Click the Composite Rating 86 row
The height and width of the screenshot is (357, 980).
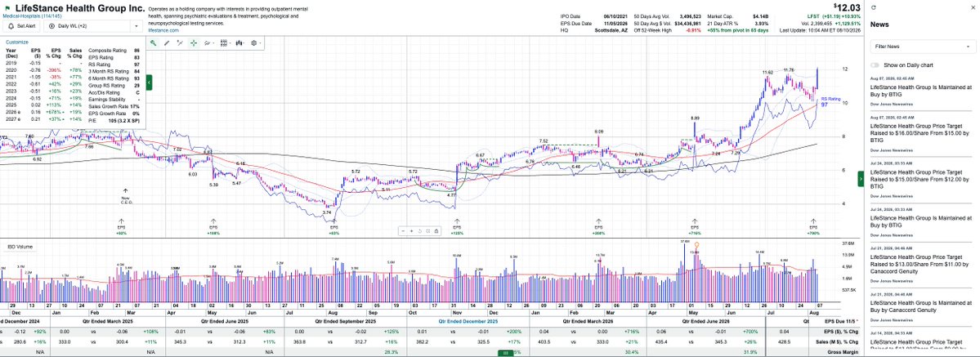(x=114, y=50)
